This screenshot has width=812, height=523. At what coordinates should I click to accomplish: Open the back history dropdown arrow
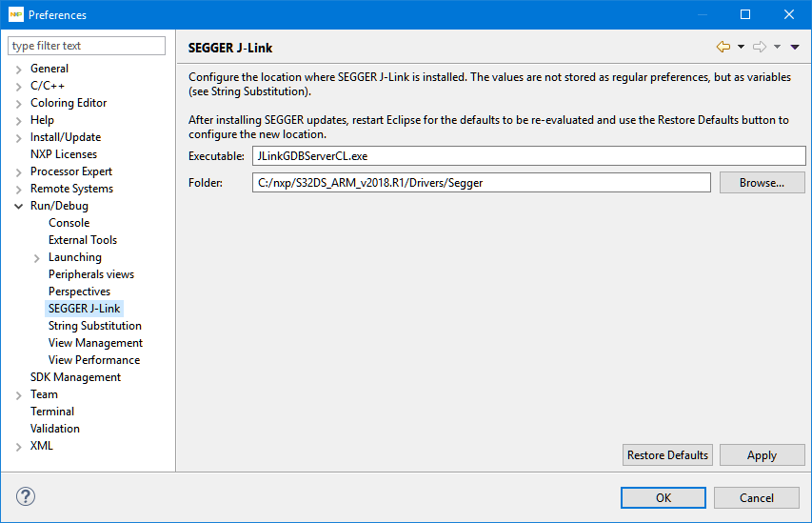click(x=741, y=47)
